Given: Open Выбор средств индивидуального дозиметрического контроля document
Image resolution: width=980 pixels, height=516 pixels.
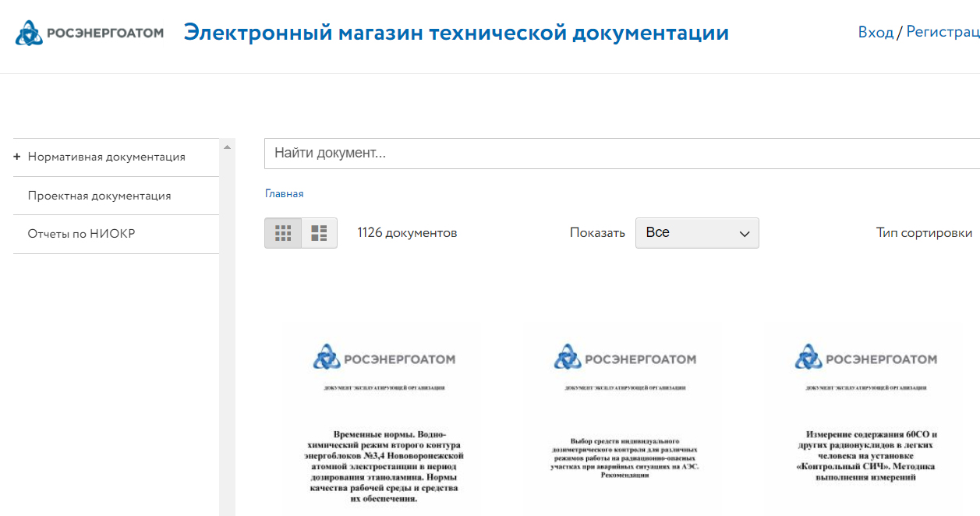Looking at the screenshot, I should [624, 421].
